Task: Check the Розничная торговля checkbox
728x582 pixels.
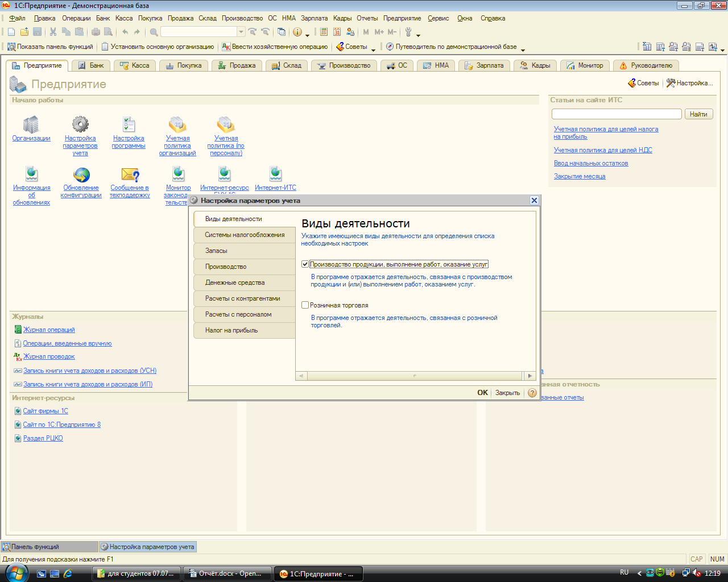Action: tap(305, 305)
